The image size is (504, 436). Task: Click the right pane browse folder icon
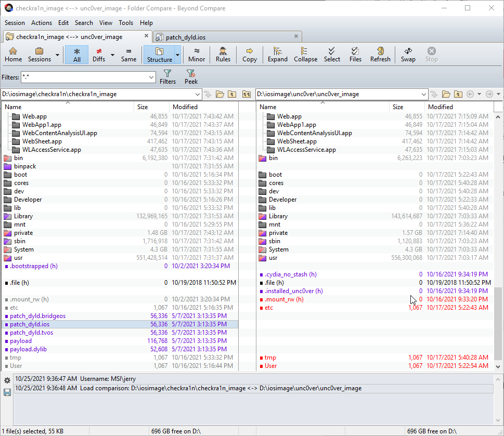pyautogui.click(x=446, y=94)
